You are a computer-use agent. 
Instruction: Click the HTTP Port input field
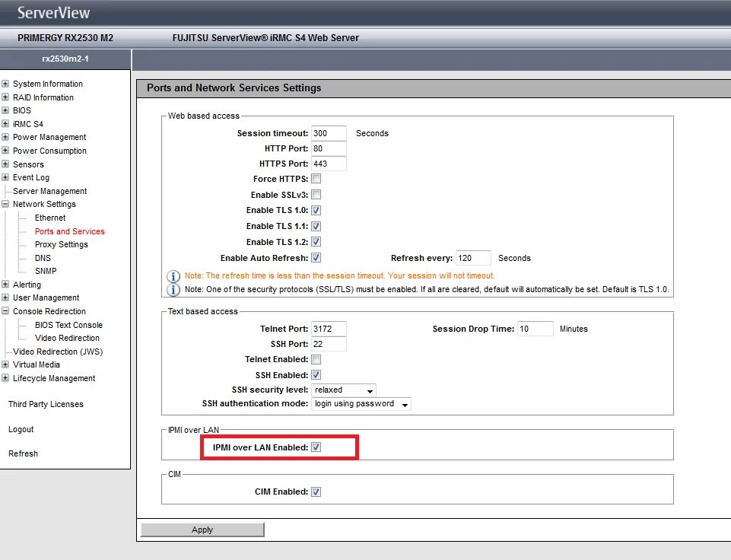pos(329,148)
